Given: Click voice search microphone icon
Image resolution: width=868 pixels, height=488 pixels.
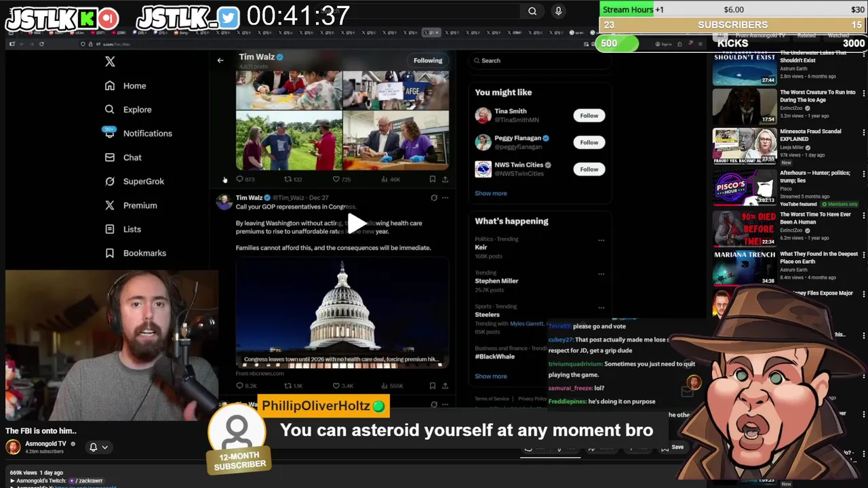Looking at the screenshot, I should [x=558, y=11].
